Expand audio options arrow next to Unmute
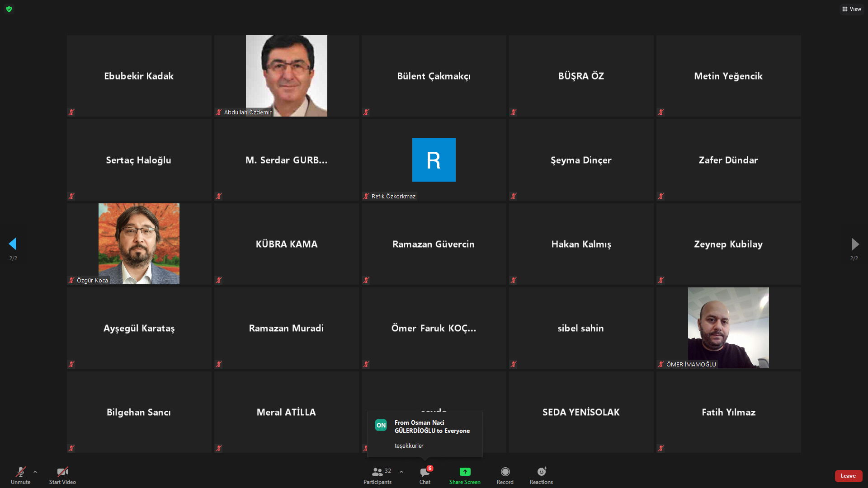Viewport: 868px width, 488px height. 35,472
